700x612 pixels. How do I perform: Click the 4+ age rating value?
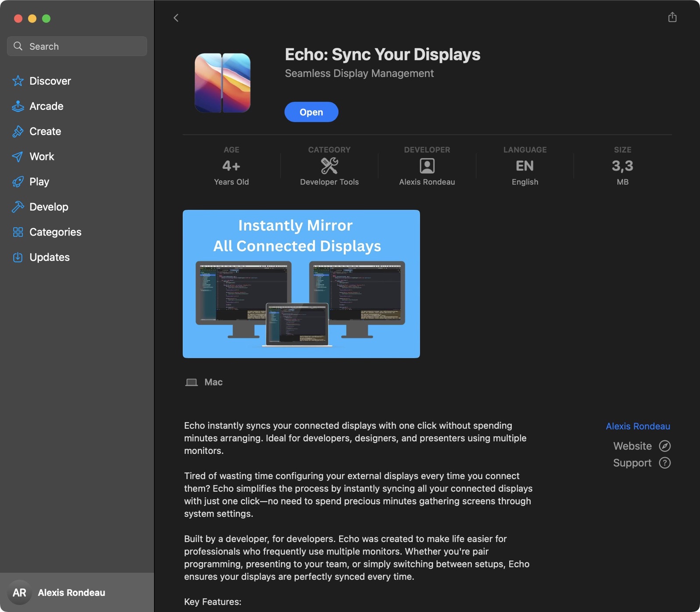pyautogui.click(x=231, y=166)
